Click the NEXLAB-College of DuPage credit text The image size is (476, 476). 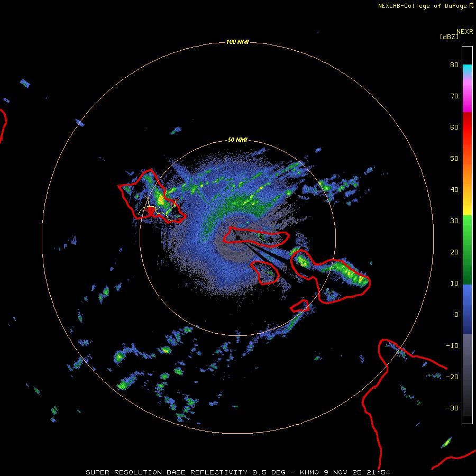pos(425,6)
